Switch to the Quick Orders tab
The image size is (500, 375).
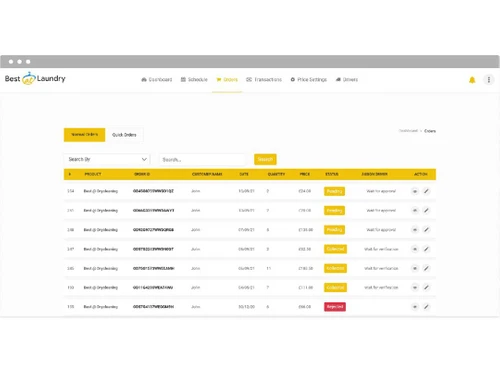coord(124,135)
